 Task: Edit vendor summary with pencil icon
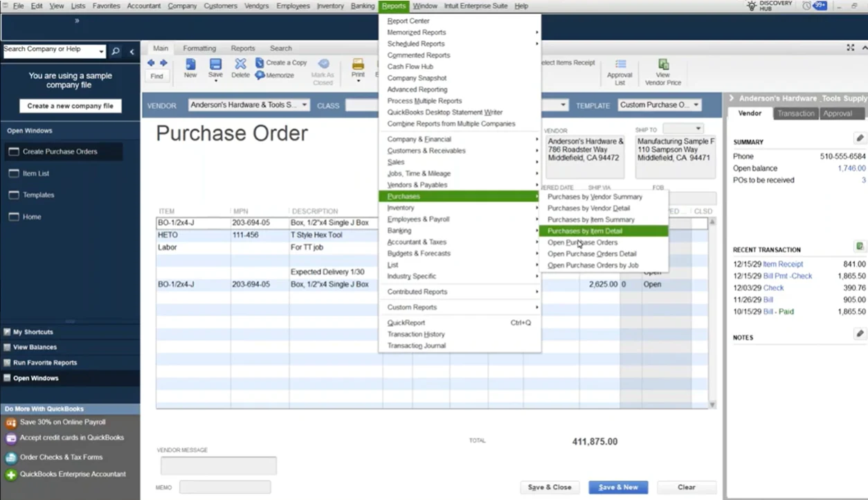(x=859, y=139)
